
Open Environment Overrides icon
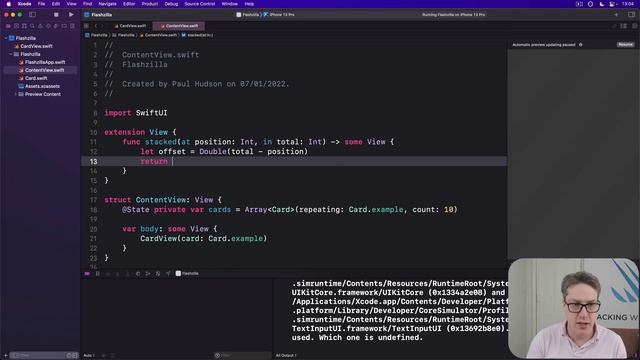(x=158, y=273)
